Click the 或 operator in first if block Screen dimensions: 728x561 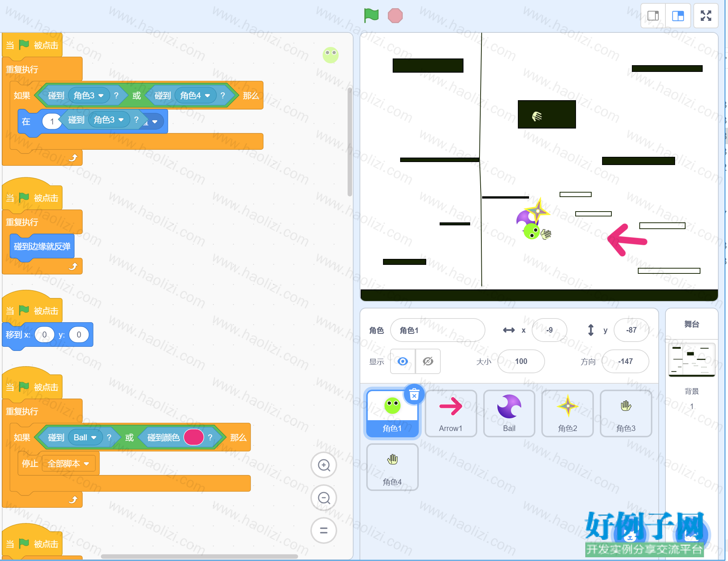coord(137,96)
